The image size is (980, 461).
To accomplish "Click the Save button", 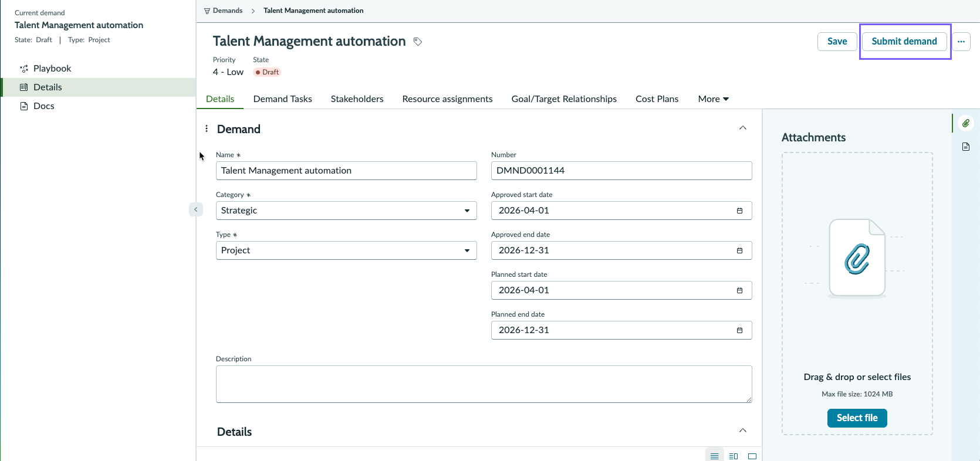I will pos(837,42).
